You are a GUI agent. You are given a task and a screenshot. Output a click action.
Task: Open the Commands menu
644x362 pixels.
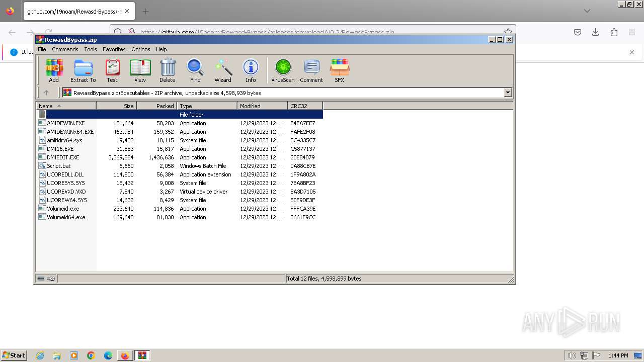point(65,49)
